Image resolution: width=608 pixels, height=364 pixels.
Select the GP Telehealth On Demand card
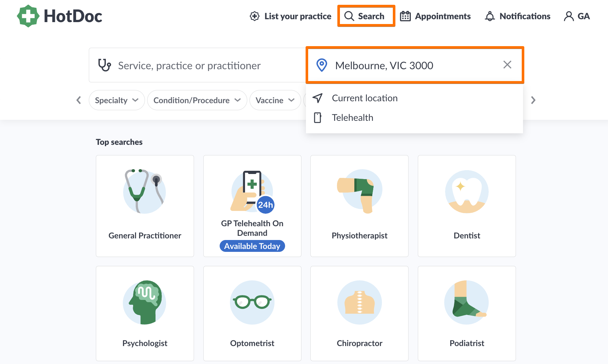pos(252,206)
